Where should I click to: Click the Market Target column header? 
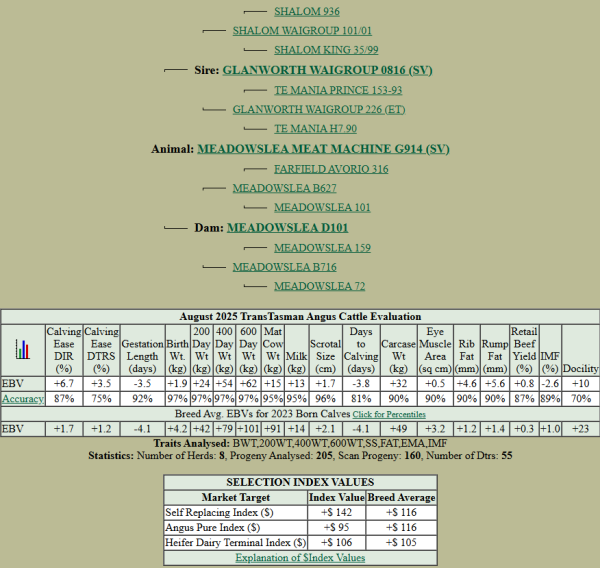pyautogui.click(x=236, y=498)
